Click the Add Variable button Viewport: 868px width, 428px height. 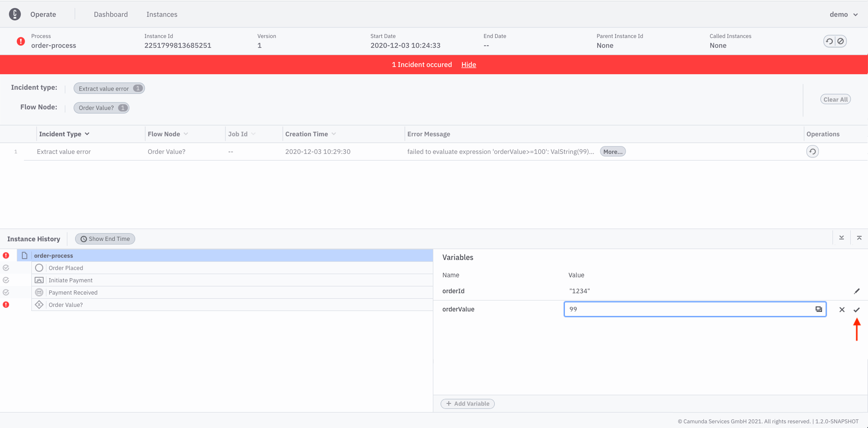467,404
